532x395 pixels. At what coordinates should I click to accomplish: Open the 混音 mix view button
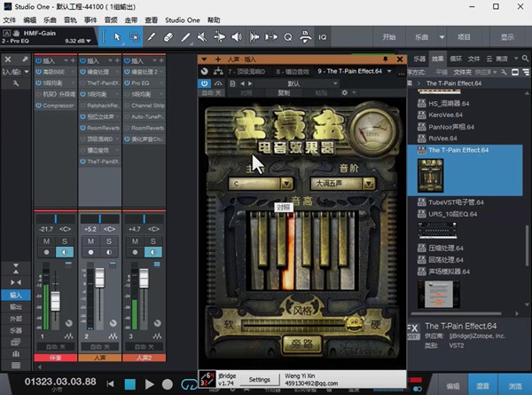pyautogui.click(x=482, y=385)
